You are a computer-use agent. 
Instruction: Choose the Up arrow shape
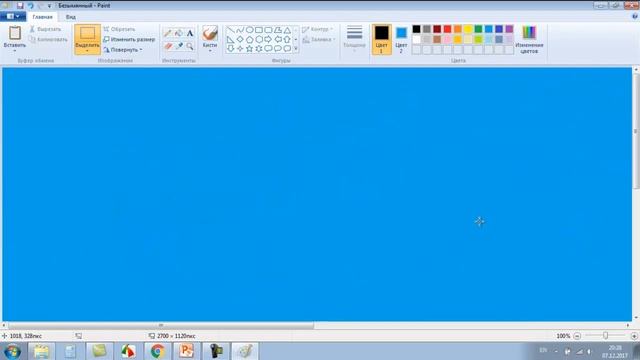(287, 40)
